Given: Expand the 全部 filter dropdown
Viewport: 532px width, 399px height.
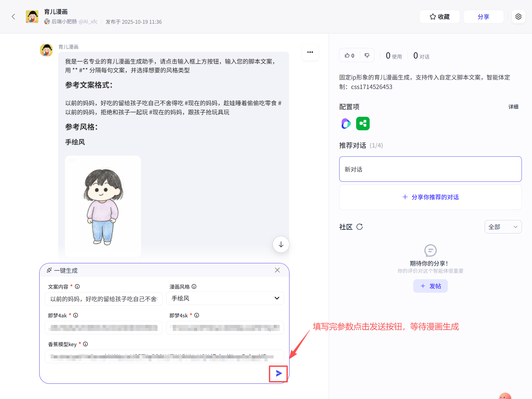Looking at the screenshot, I should tap(503, 227).
